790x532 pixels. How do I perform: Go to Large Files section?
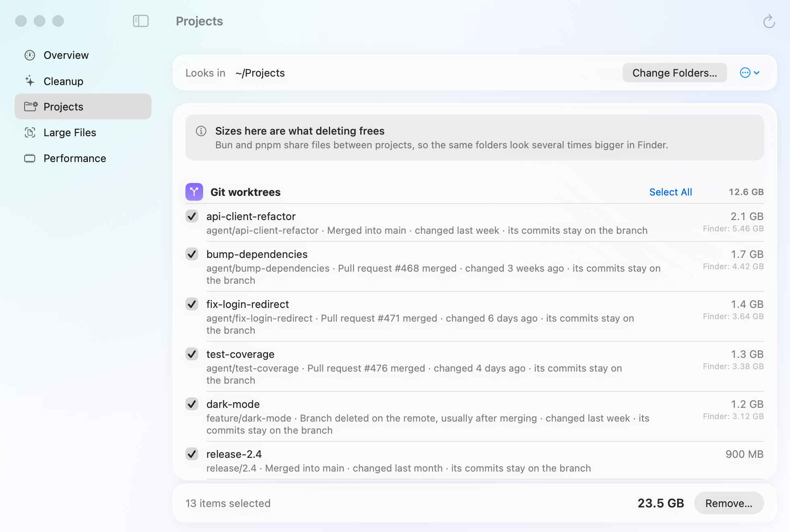(x=83, y=133)
